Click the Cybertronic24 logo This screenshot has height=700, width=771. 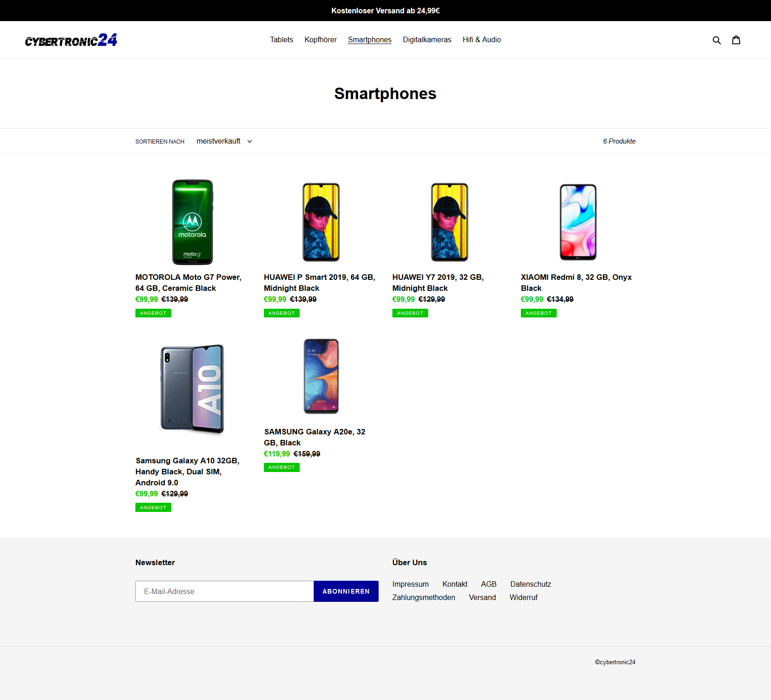[71, 40]
